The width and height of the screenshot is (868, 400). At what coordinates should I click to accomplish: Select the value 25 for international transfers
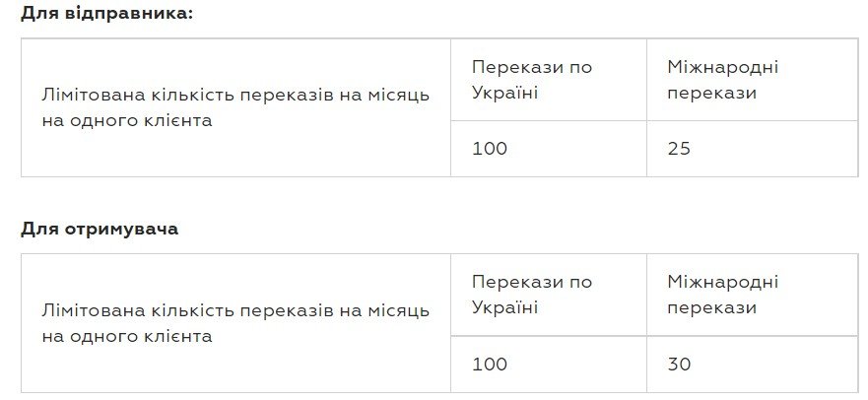[679, 149]
